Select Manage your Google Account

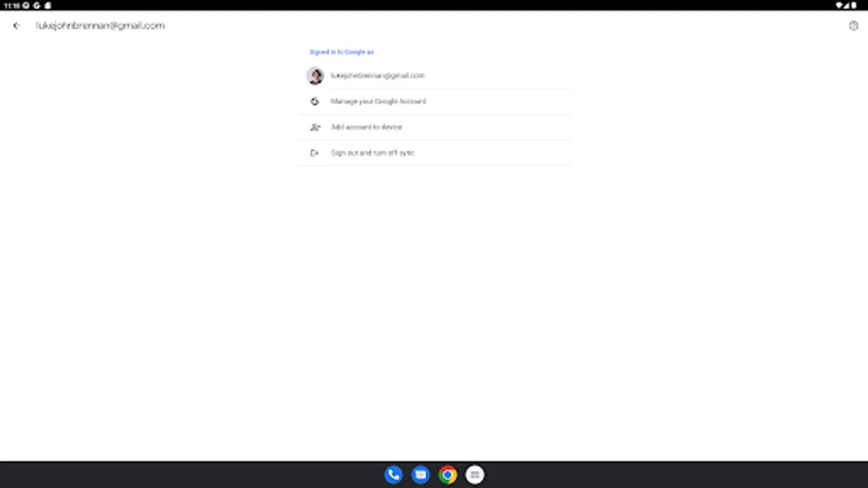click(434, 101)
